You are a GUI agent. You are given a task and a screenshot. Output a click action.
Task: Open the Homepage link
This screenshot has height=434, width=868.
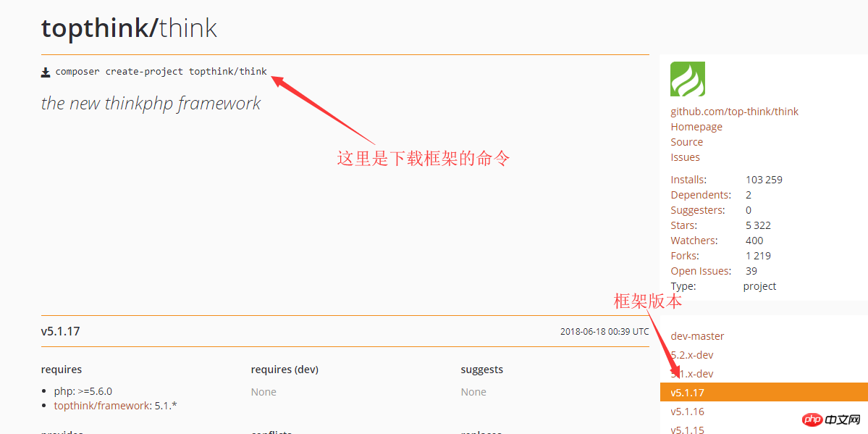point(696,127)
